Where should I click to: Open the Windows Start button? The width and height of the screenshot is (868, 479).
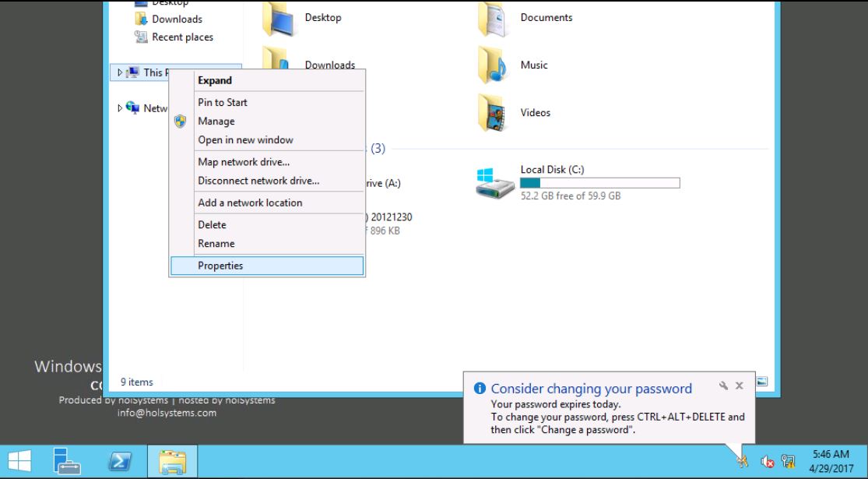click(19, 461)
